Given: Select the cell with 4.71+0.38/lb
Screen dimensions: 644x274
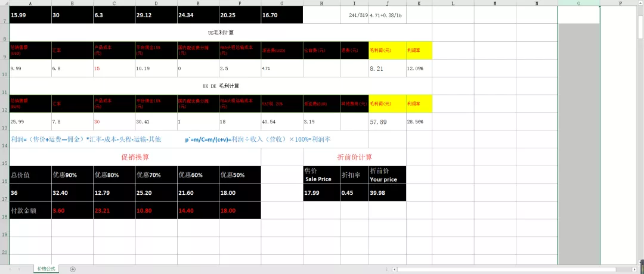Looking at the screenshot, I should coord(388,15).
